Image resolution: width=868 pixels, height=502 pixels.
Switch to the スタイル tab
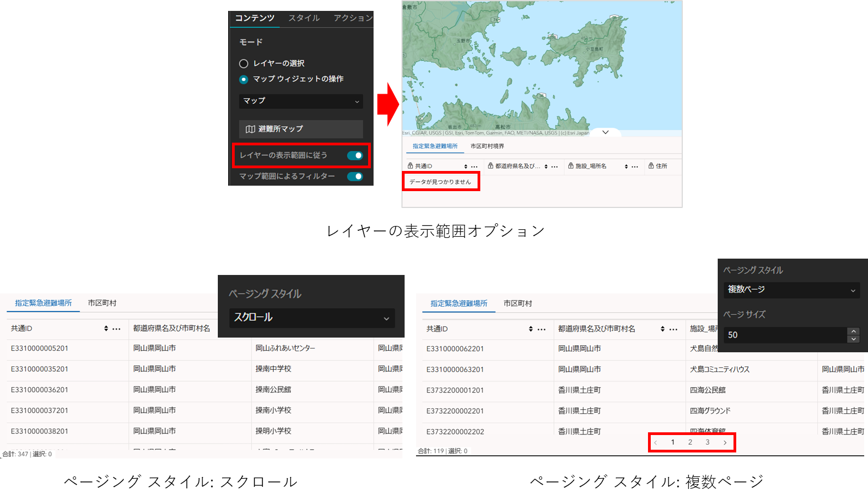(304, 18)
